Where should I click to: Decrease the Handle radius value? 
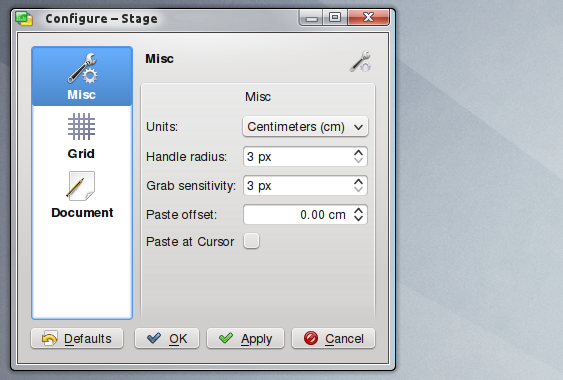coord(358,160)
